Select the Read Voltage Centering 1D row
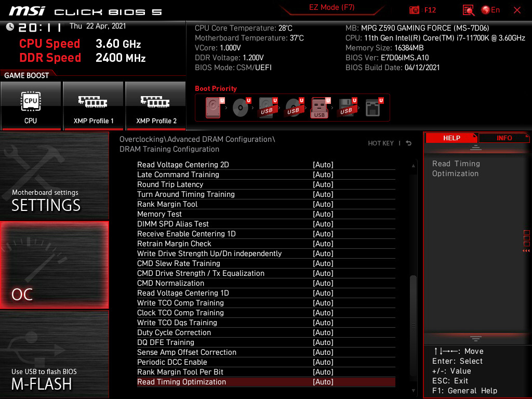 point(266,293)
